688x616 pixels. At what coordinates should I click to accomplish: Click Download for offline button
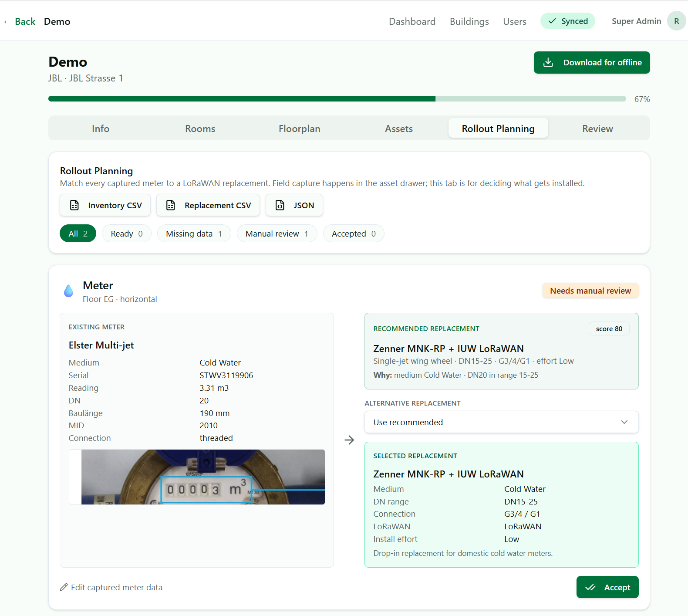click(592, 62)
